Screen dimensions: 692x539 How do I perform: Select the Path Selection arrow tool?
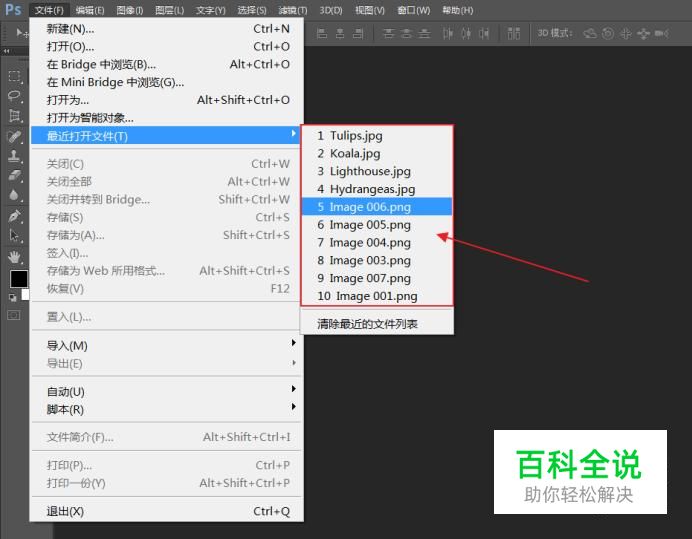point(14,235)
